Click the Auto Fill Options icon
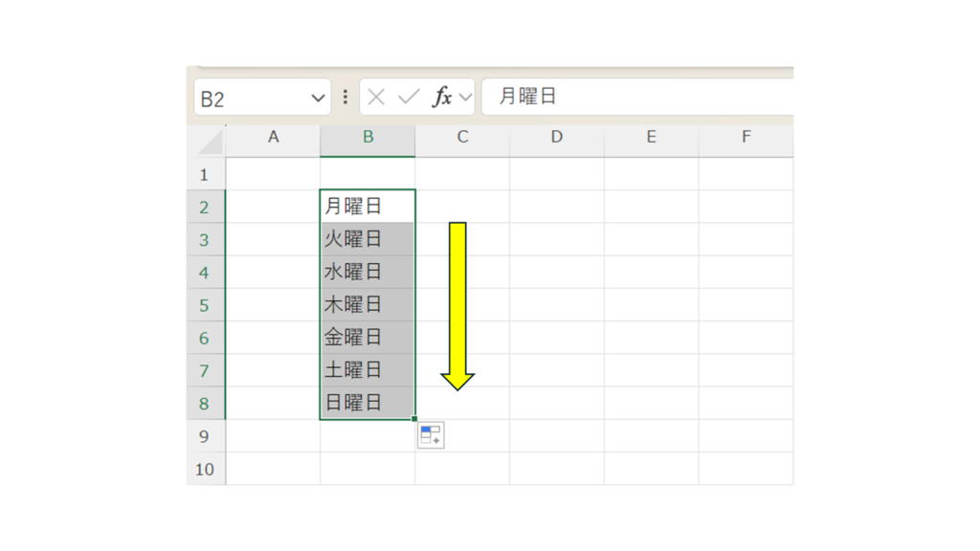The width and height of the screenshot is (980, 551). click(431, 436)
